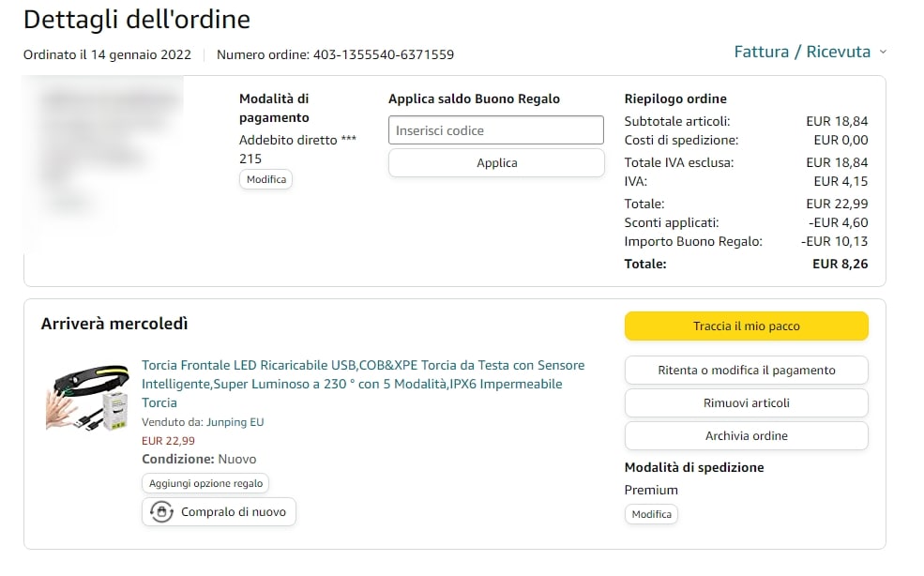924x576 pixels.
Task: Click the Arriverà mercoledì delivery heading
Action: (x=114, y=324)
